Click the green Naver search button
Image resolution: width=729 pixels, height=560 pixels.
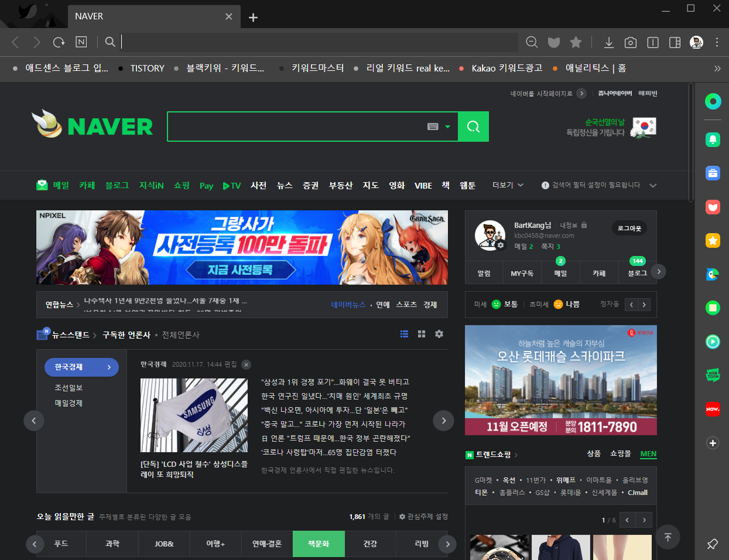473,127
